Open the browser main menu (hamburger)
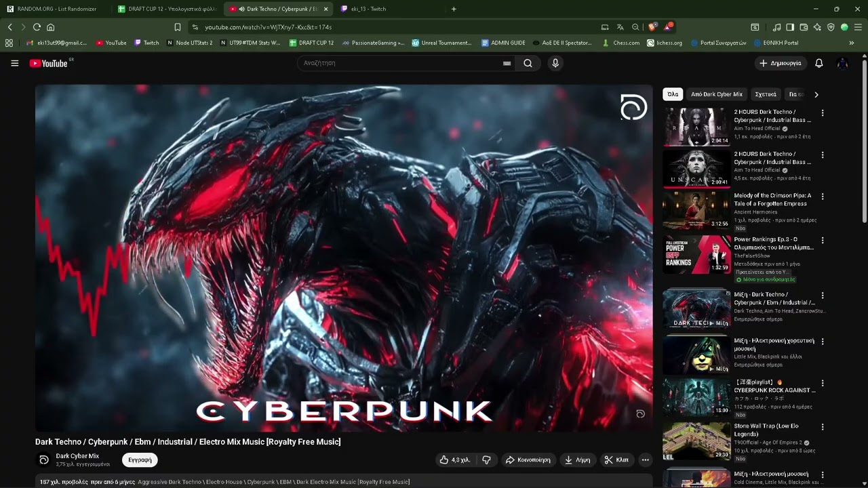Screen dimensions: 868x488 858,27
